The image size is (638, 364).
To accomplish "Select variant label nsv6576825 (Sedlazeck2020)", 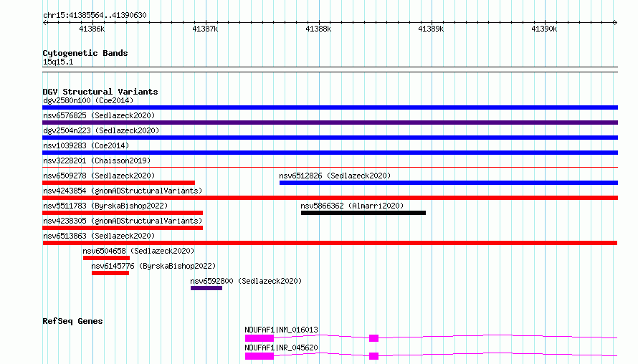I will [x=99, y=115].
